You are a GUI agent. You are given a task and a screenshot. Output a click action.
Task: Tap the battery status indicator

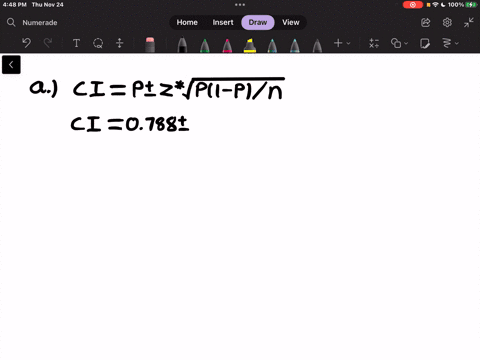click(471, 5)
